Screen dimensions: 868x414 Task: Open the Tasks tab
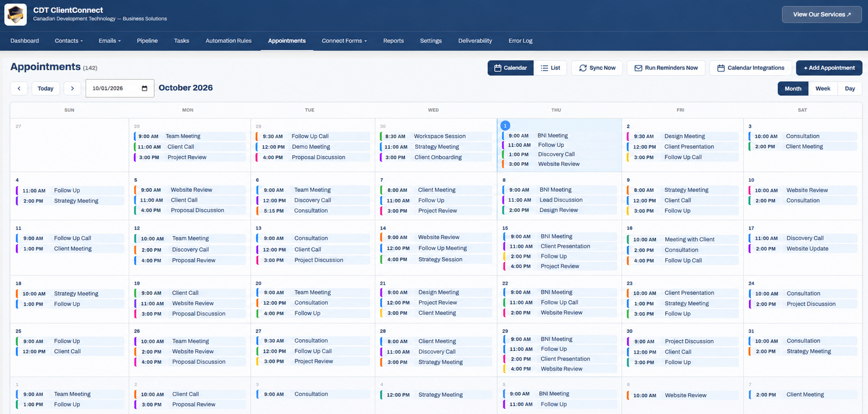point(182,41)
